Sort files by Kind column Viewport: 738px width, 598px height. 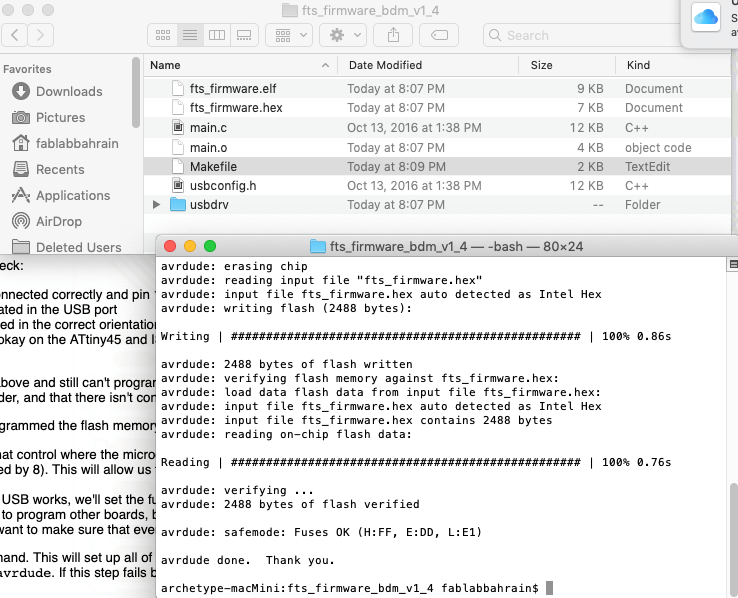[673, 65]
